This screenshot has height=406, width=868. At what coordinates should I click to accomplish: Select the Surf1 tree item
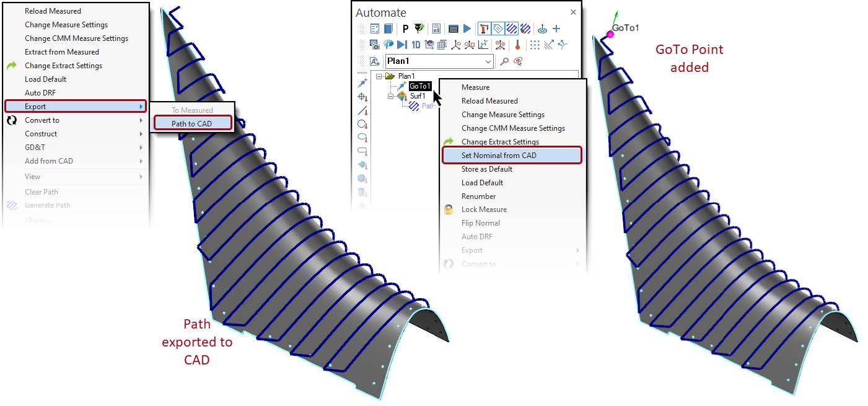pyautogui.click(x=418, y=96)
